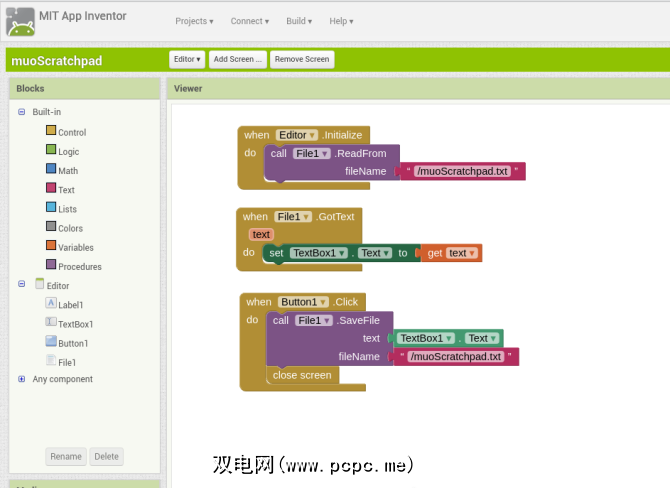Viewport: 670px width, 488px height.
Task: Open the Projects menu
Action: click(x=194, y=21)
